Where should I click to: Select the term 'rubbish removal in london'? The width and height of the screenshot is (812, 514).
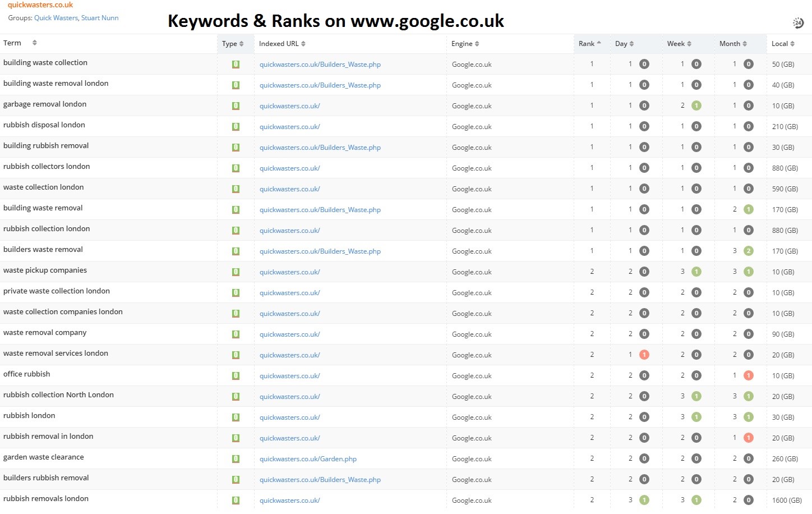(48, 437)
